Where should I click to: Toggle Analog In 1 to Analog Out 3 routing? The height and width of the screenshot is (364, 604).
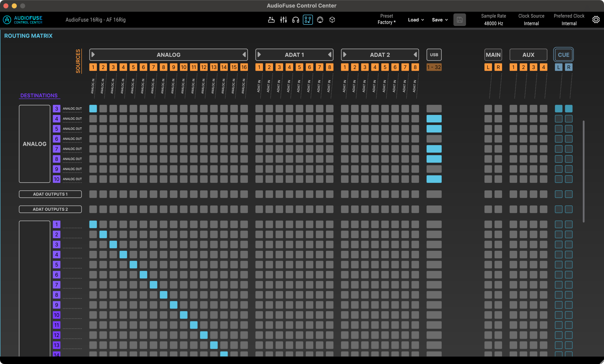click(x=93, y=109)
